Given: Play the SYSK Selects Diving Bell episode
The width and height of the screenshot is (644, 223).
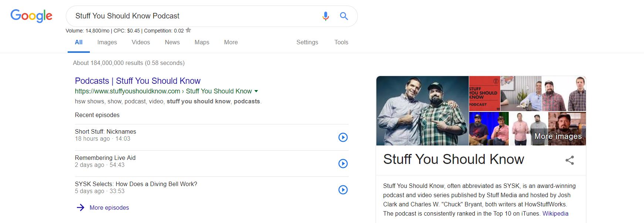Looking at the screenshot, I should coord(343,190).
